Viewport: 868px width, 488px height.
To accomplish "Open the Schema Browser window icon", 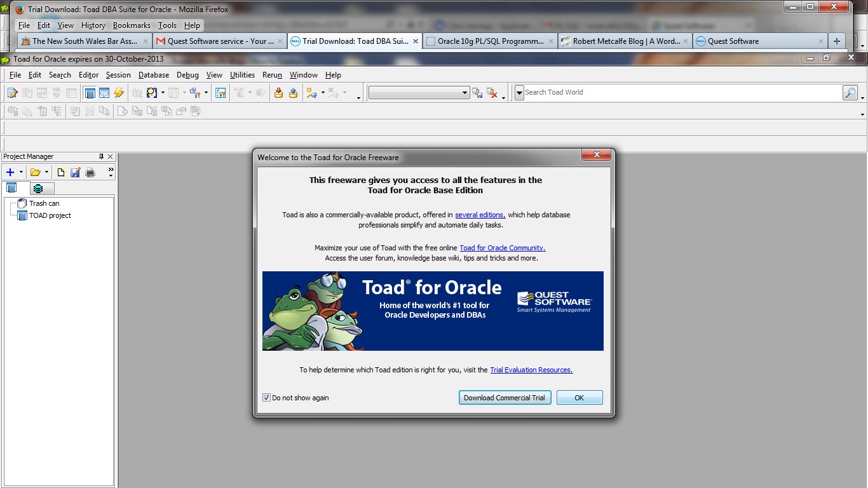I will [90, 93].
